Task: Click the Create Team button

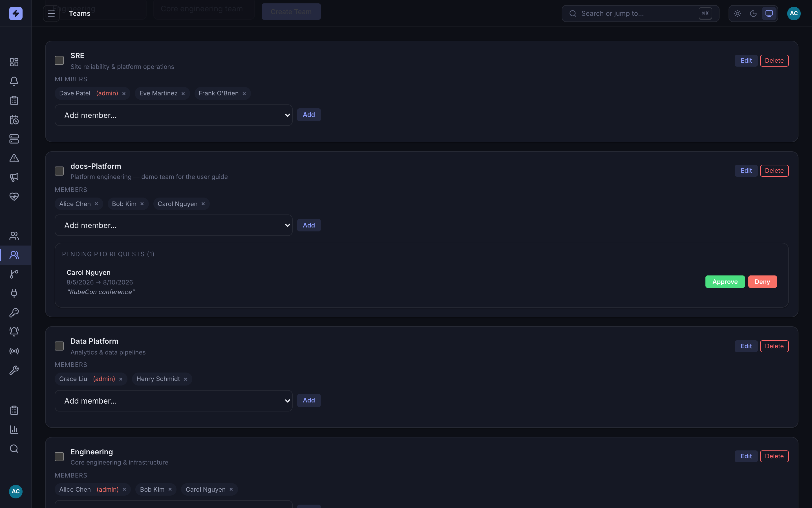Action: pyautogui.click(x=291, y=12)
